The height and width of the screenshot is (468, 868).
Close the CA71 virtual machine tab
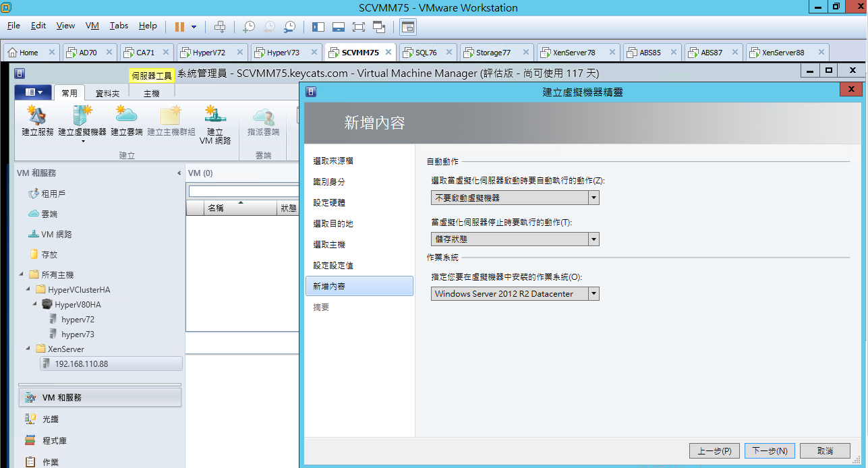pyautogui.click(x=166, y=53)
